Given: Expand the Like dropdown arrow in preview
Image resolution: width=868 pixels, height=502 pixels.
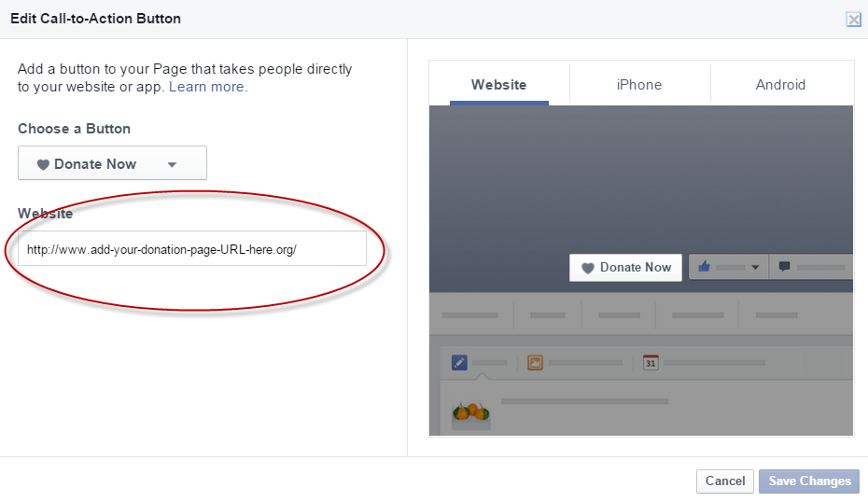Looking at the screenshot, I should 755,267.
